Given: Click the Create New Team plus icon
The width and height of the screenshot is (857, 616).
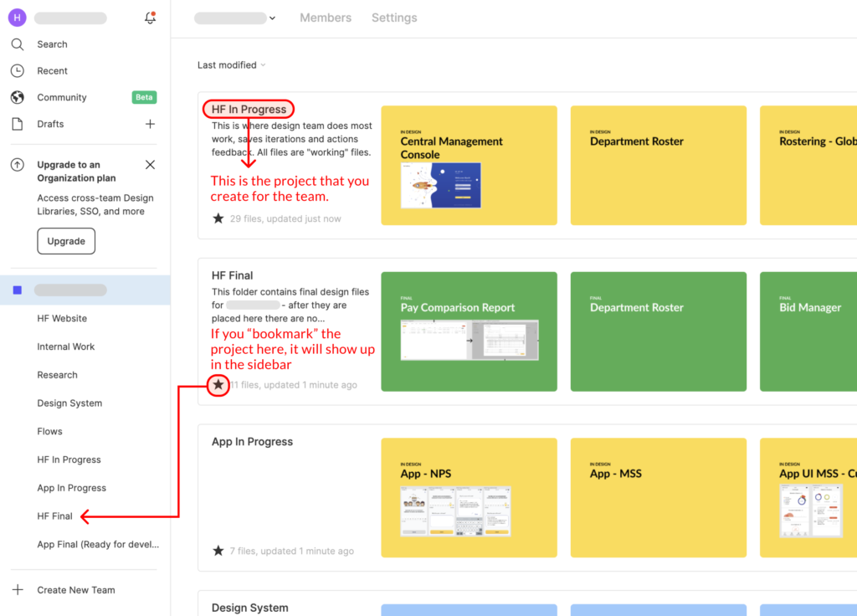Looking at the screenshot, I should (x=18, y=589).
